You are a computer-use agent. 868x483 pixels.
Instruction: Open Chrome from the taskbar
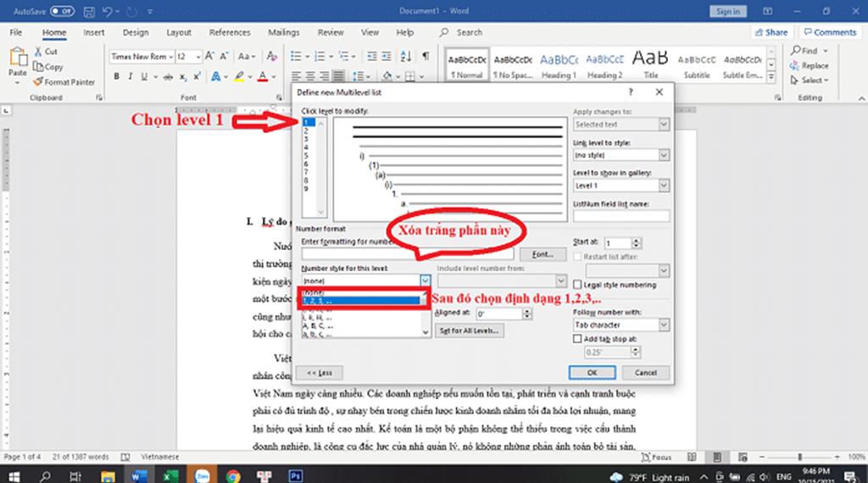[233, 475]
